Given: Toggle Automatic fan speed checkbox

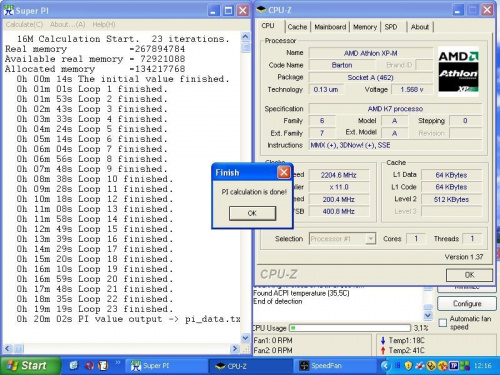Looking at the screenshot, I should [x=443, y=323].
